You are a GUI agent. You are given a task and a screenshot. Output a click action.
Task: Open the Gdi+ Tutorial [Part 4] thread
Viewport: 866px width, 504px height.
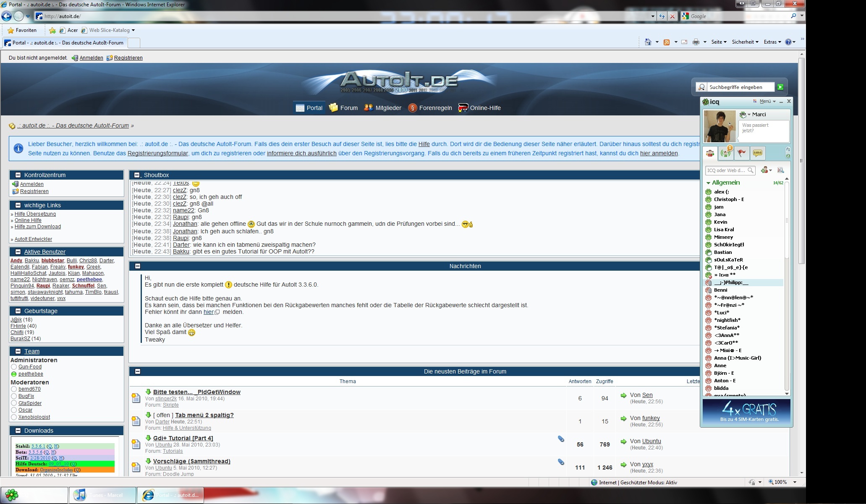(x=183, y=438)
